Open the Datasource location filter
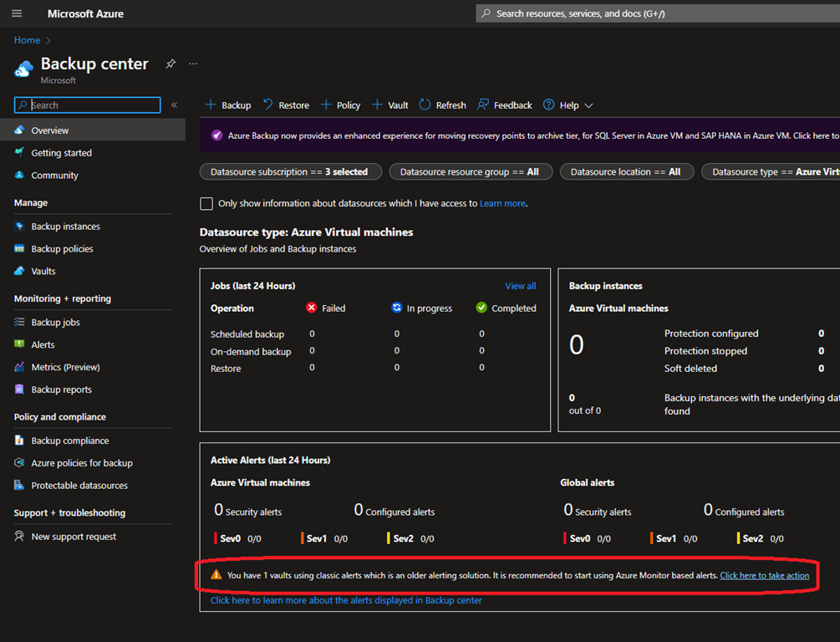 pos(625,171)
